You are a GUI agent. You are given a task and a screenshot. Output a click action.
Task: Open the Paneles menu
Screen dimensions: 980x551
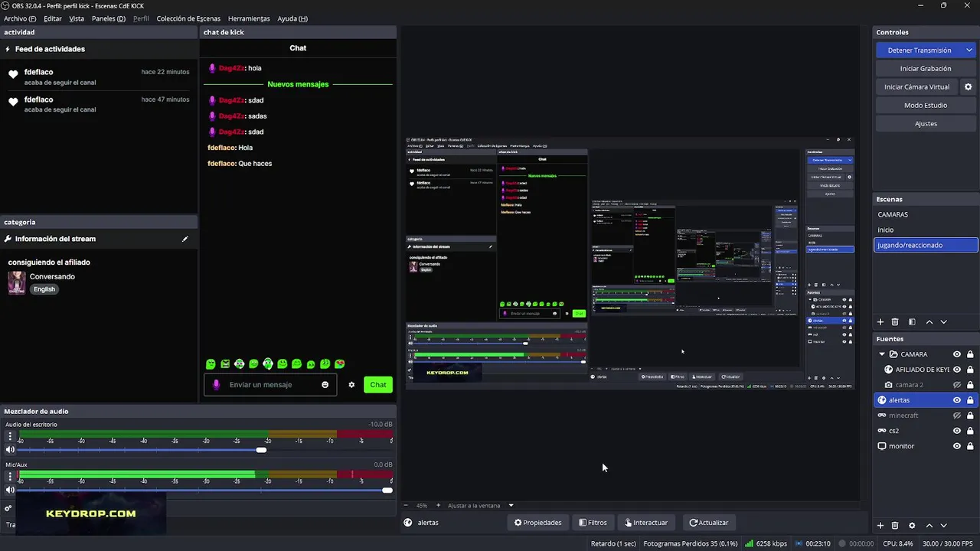point(108,18)
